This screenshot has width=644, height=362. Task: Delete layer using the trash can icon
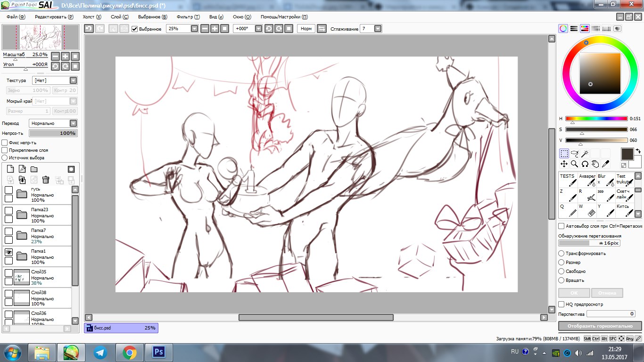click(46, 180)
